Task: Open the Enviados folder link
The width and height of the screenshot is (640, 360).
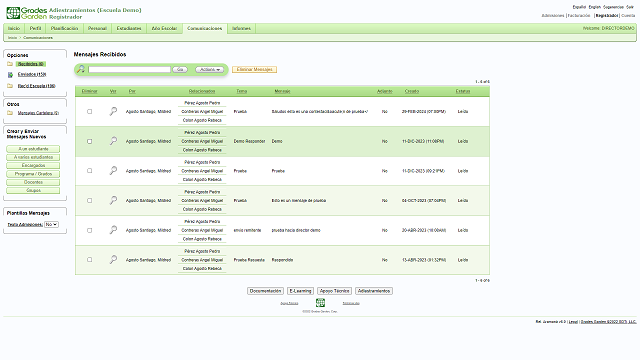Action: tap(32, 74)
